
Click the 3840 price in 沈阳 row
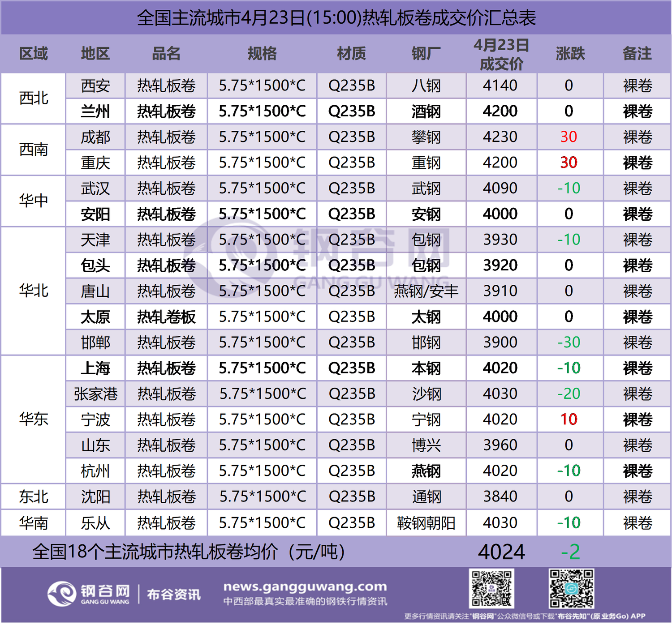click(x=500, y=496)
